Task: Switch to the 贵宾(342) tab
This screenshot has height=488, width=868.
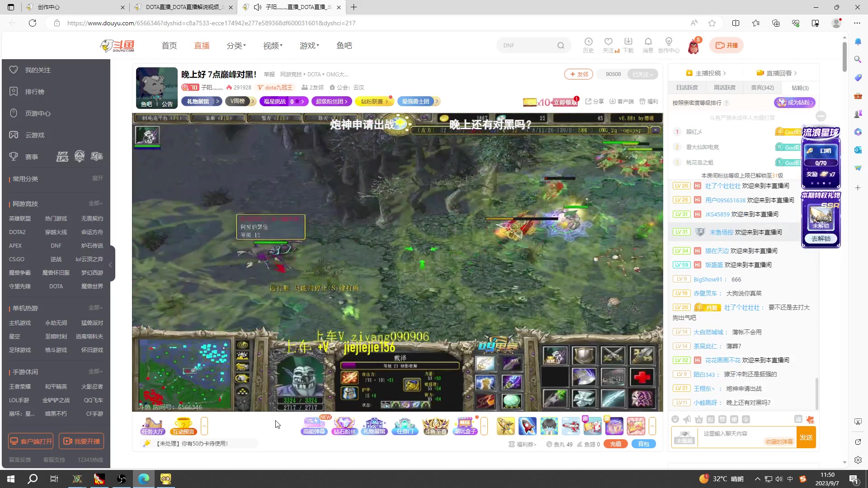Action: pyautogui.click(x=762, y=88)
